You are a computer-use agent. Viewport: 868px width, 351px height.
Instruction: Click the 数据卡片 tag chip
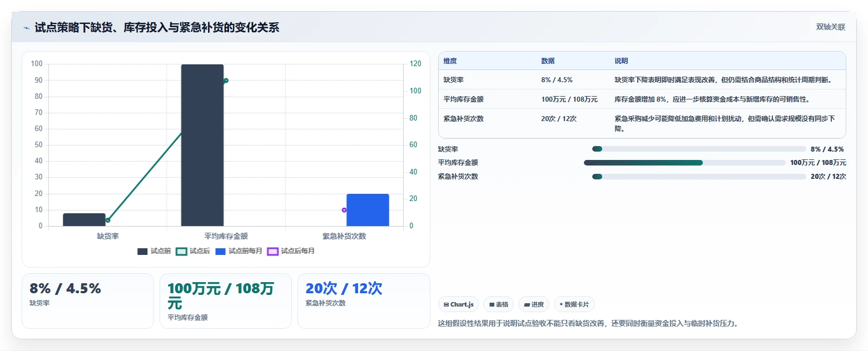coord(574,304)
